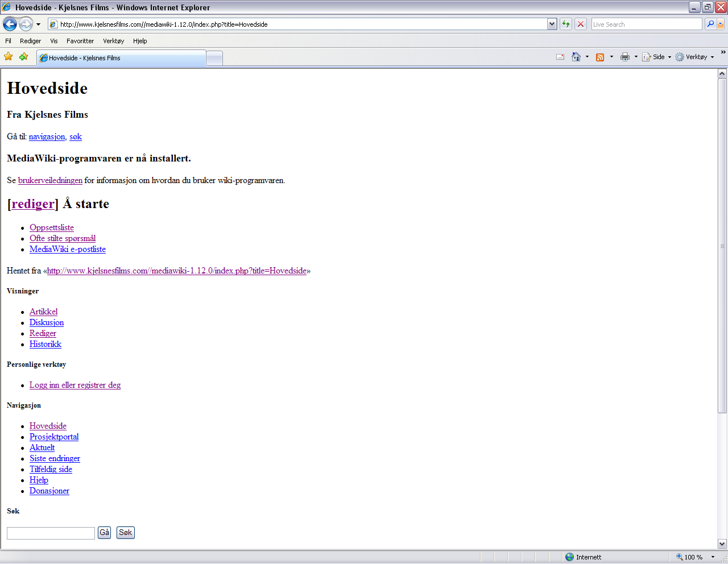Screen dimensions: 728x564
Task: Open the Side command bar menu
Action: point(657,57)
